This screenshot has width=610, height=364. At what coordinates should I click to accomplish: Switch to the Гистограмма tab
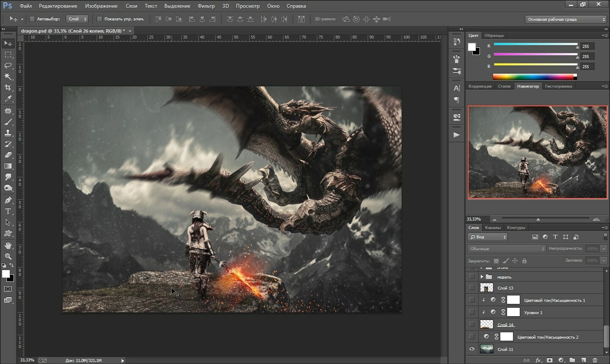point(558,86)
